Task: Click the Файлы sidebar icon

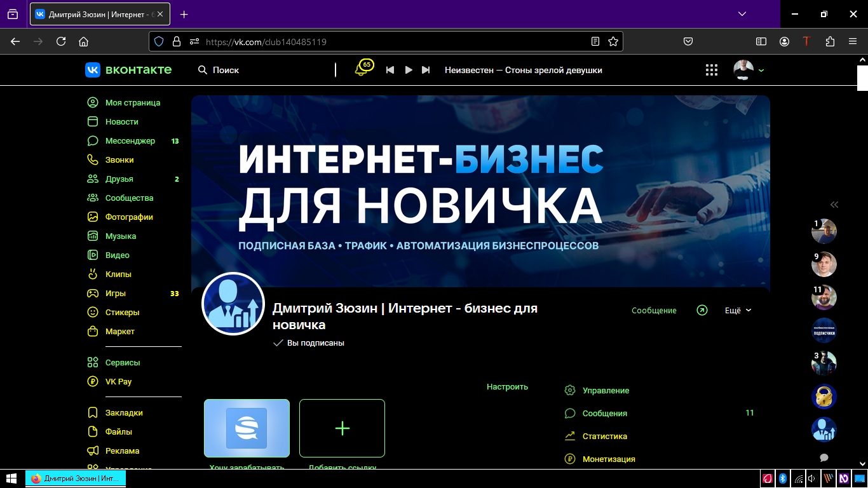Action: pyautogui.click(x=93, y=431)
